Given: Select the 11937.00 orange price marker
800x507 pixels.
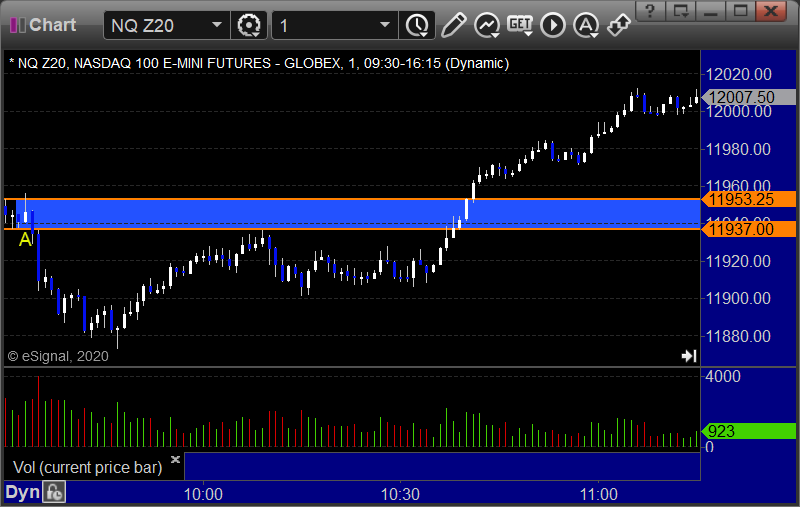Looking at the screenshot, I should click(748, 230).
